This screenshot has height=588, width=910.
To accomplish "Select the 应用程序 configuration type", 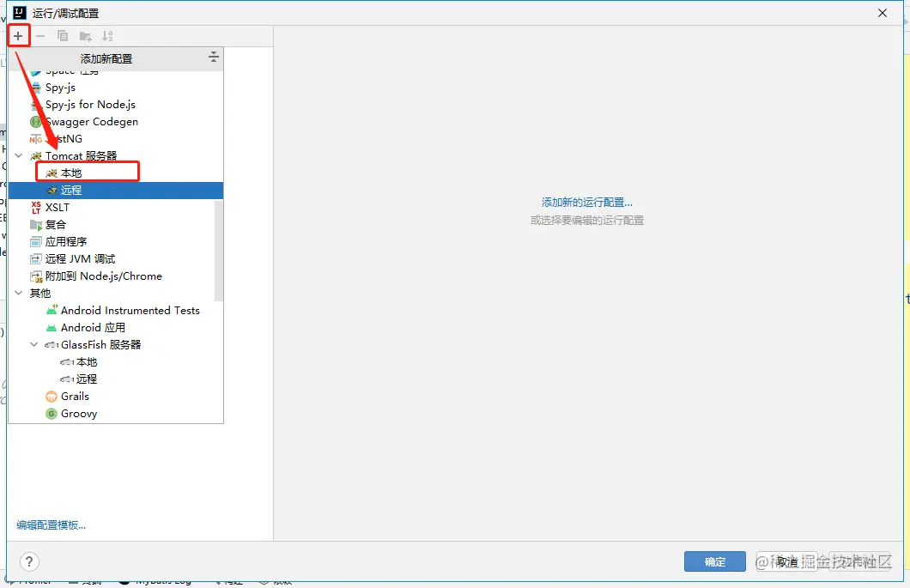I will tap(112, 241).
